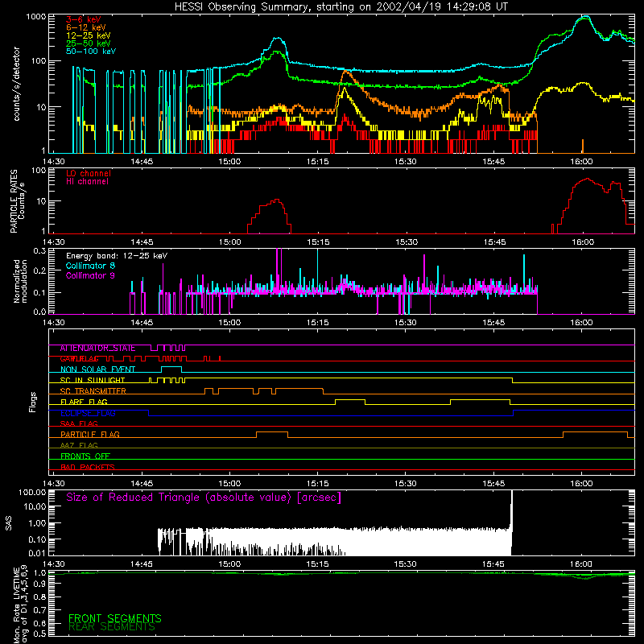The width and height of the screenshot is (644, 644).
Task: Click the SAS axis label
Action: click(x=8, y=523)
